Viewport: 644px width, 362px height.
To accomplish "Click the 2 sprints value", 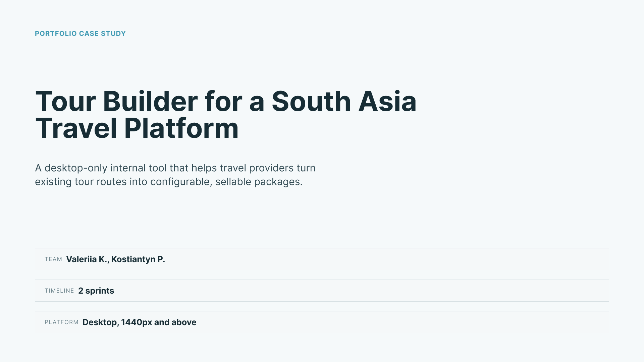I will point(96,291).
